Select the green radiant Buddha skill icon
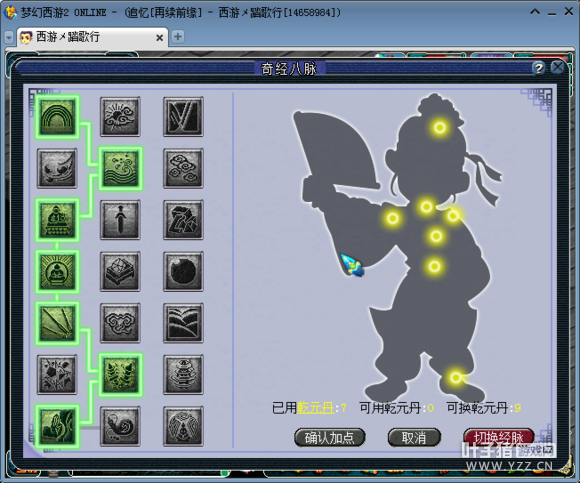Image resolution: width=580 pixels, height=483 pixels. [x=57, y=272]
